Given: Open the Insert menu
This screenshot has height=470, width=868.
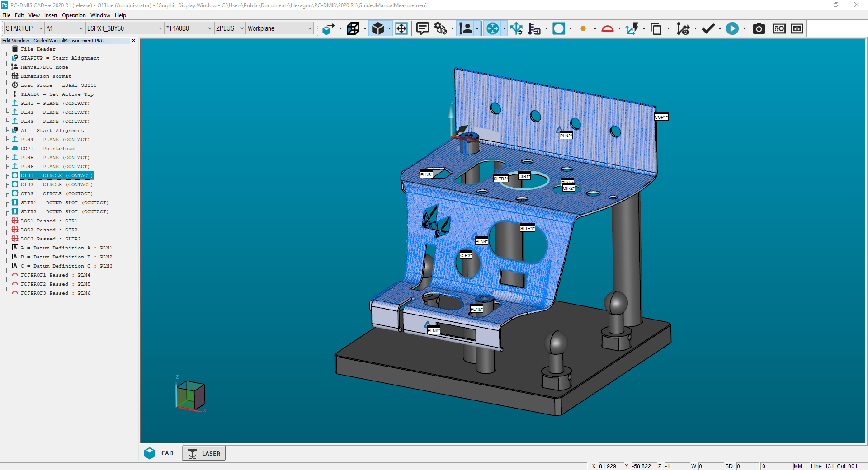Looking at the screenshot, I should pos(50,15).
